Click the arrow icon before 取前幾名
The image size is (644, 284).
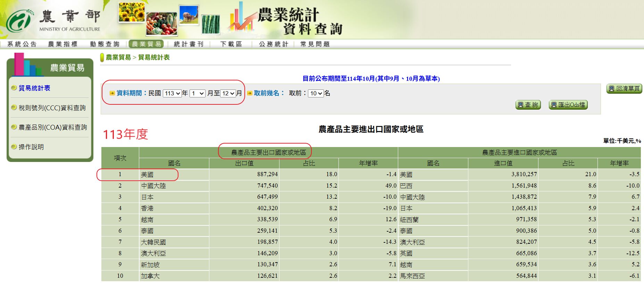tap(250, 93)
